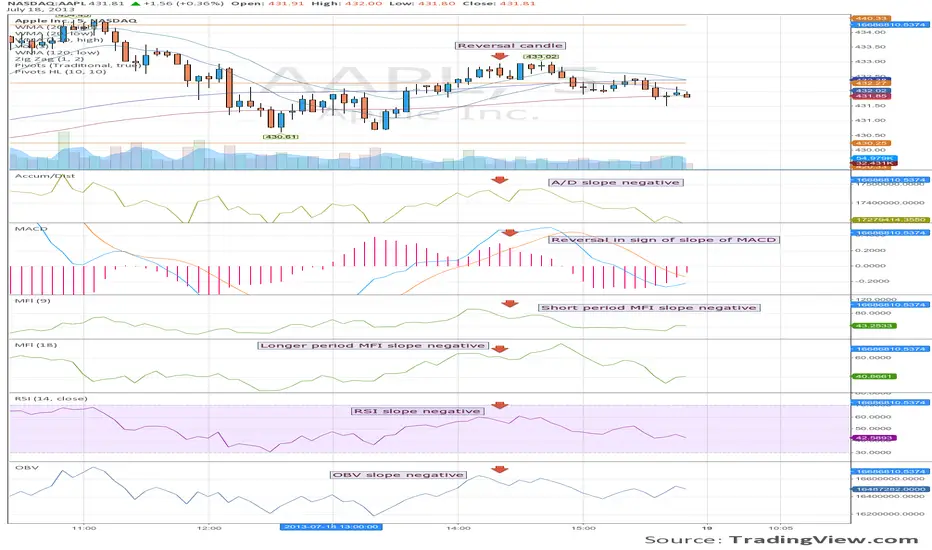
Task: Click the 434.00 price scale label
Action: click(x=870, y=32)
